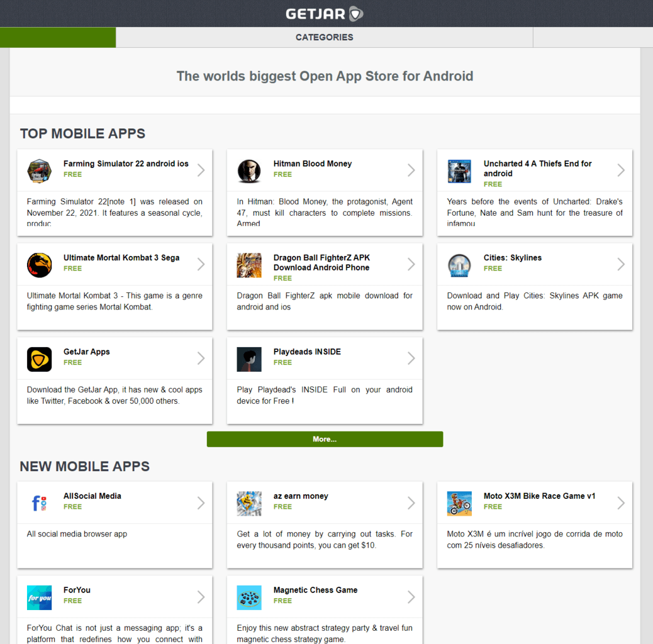Screen dimensions: 653x644
Task: Expand the Playdeads INSIDE chevron arrow
Action: 411,358
